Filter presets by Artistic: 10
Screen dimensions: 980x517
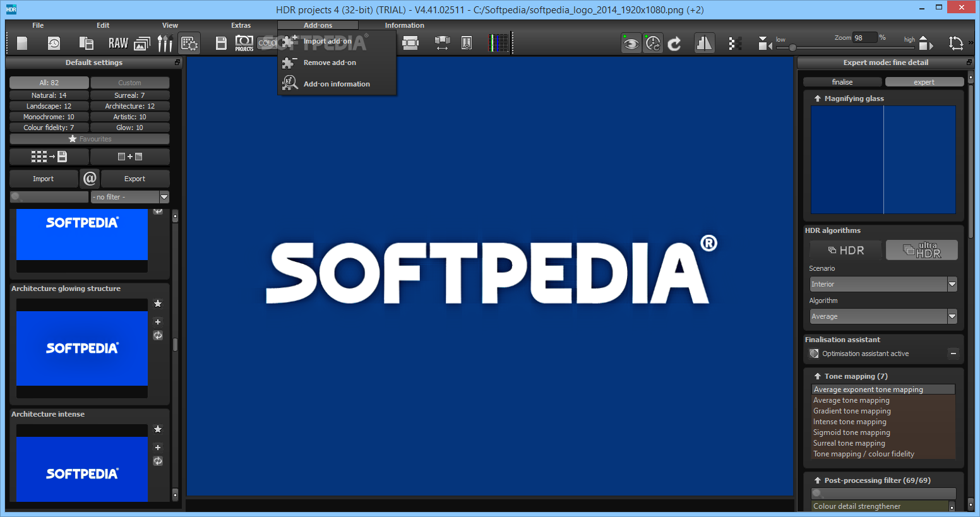pyautogui.click(x=129, y=117)
